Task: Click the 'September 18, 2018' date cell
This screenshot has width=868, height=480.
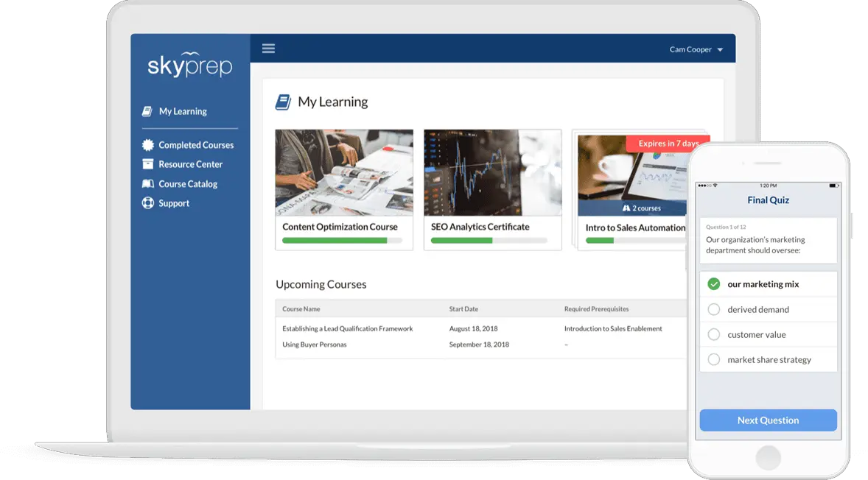Action: coord(479,345)
